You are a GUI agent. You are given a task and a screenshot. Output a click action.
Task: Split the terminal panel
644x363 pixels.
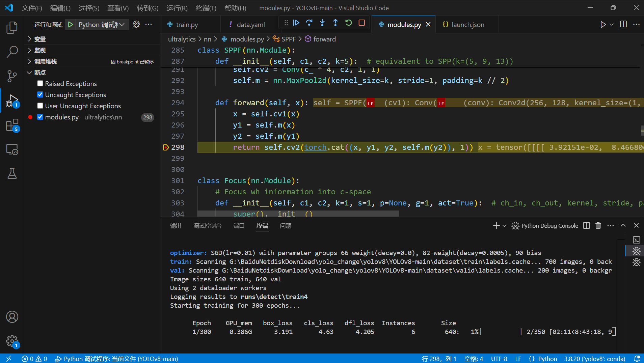[x=587, y=225]
